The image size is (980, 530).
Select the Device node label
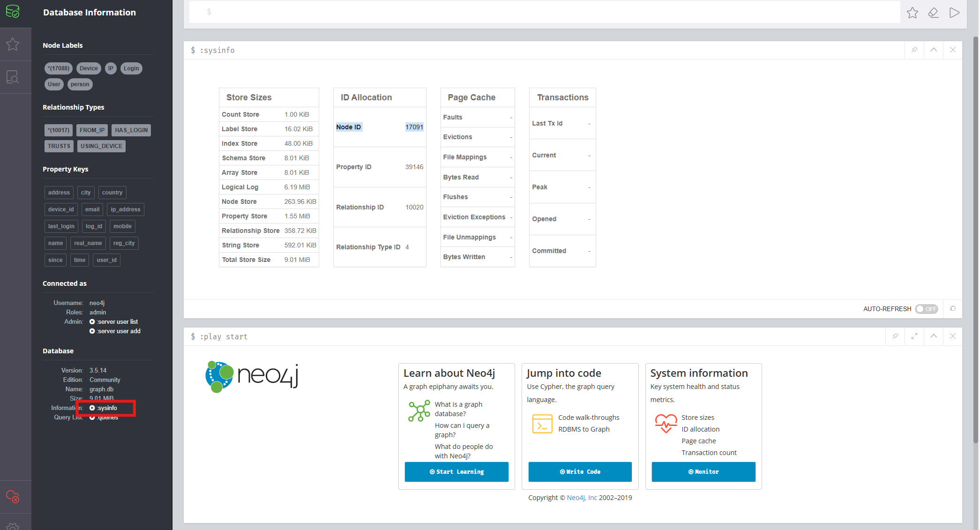coord(89,68)
